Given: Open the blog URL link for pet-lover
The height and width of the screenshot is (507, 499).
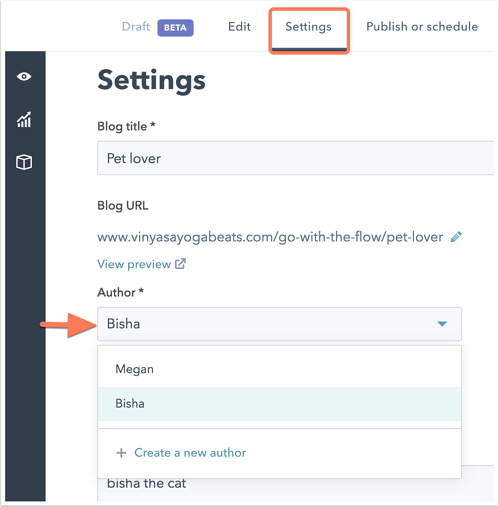Looking at the screenshot, I should [270, 237].
